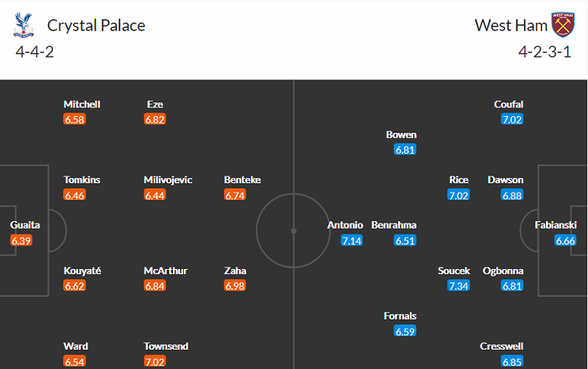588x369 pixels.
Task: Select Zaha on the pitch
Action: click(236, 271)
